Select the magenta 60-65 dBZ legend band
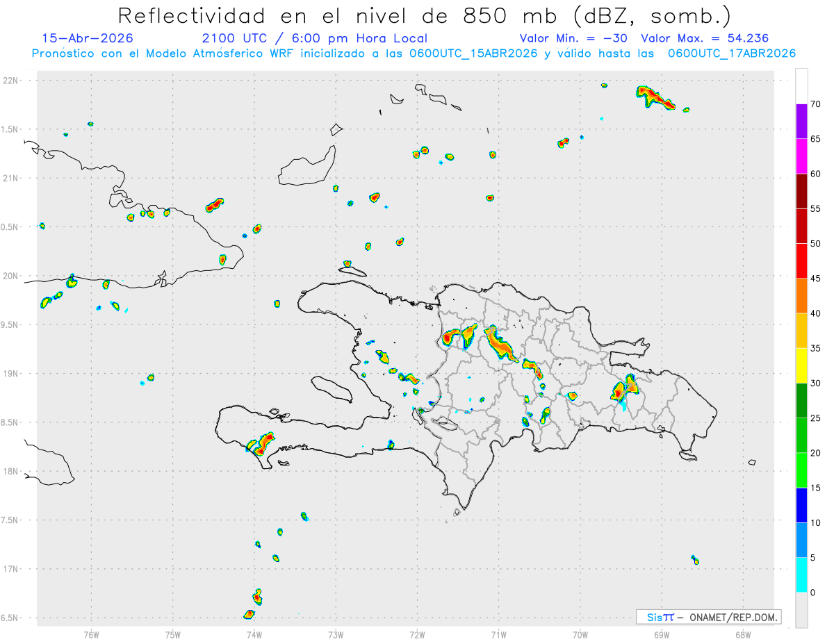 coord(801,156)
